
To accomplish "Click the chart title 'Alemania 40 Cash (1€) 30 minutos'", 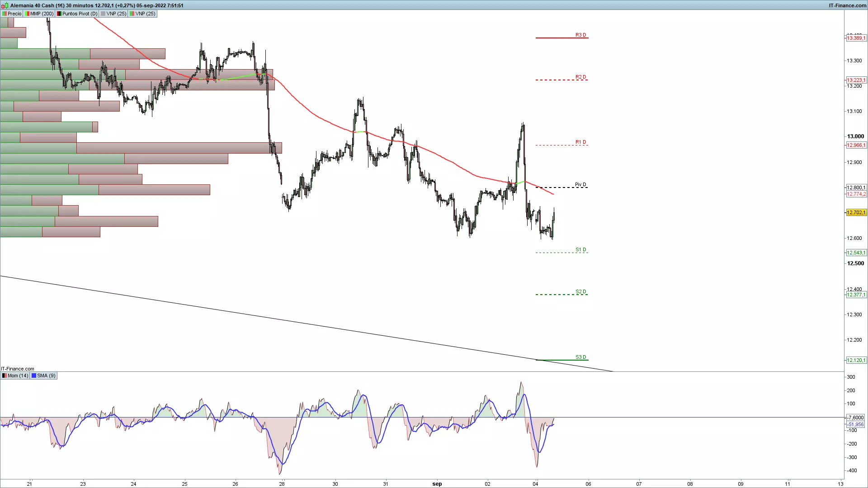I will tap(52, 5).
